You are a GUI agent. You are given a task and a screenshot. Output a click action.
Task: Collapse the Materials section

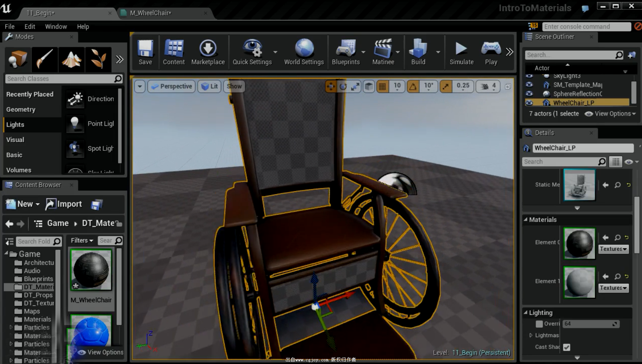point(526,220)
